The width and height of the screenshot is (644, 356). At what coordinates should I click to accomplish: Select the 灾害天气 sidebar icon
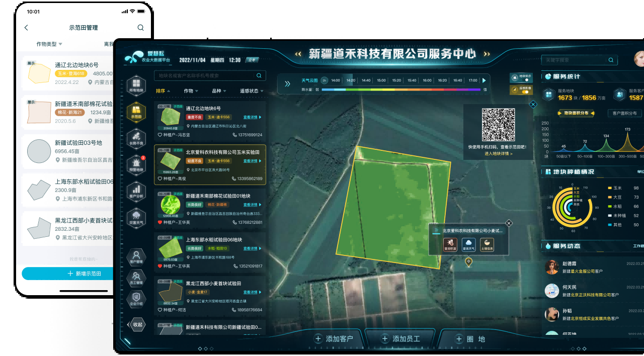(x=136, y=218)
